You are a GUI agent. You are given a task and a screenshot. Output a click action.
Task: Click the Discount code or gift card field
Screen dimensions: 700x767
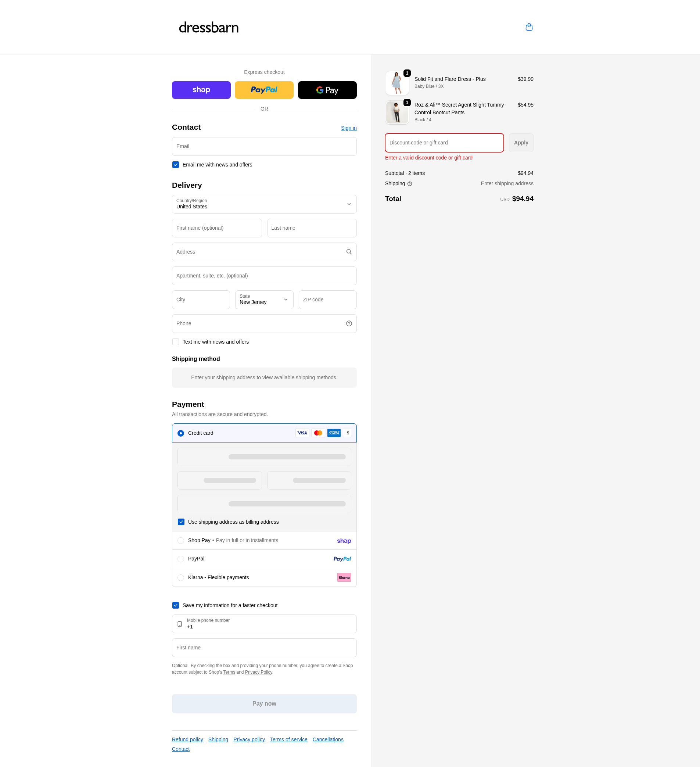click(x=444, y=143)
